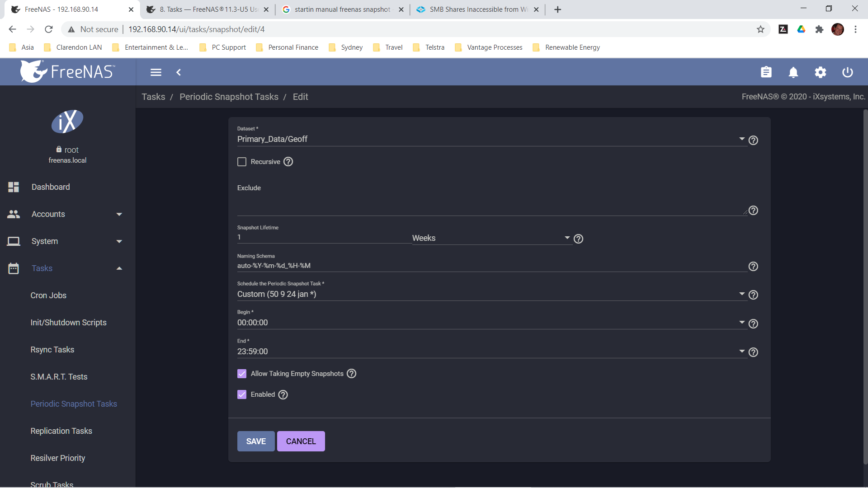Collapse sidebar with the left chevron
The image size is (868, 488).
coord(179,72)
